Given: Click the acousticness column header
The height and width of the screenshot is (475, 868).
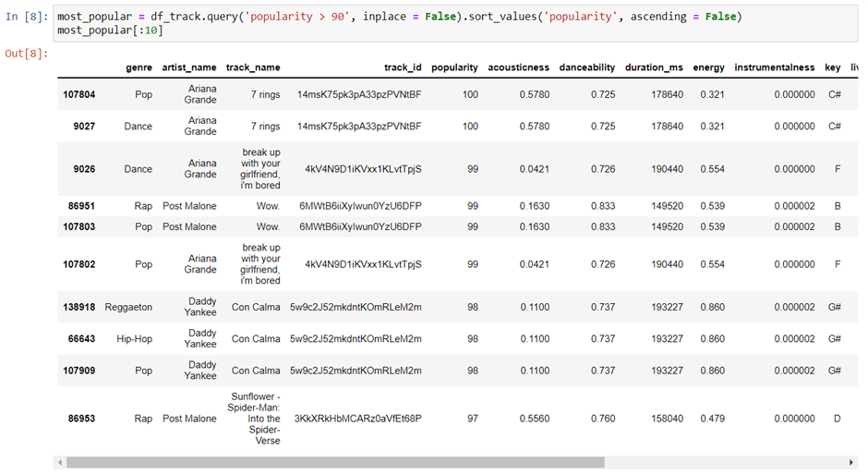Looking at the screenshot, I should (x=519, y=67).
